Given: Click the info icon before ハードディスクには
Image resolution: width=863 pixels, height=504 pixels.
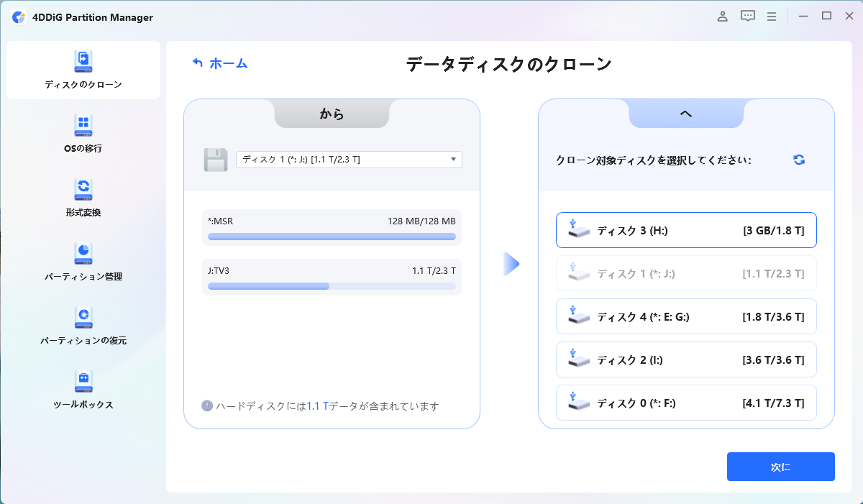Looking at the screenshot, I should [207, 406].
